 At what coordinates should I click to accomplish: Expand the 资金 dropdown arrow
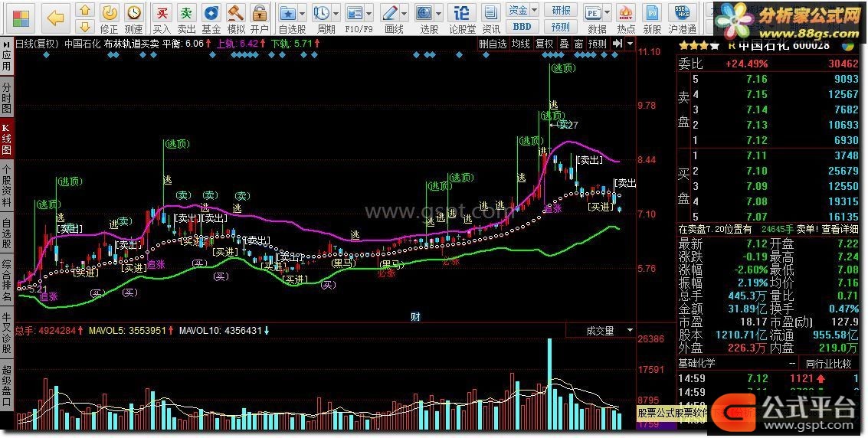(534, 10)
